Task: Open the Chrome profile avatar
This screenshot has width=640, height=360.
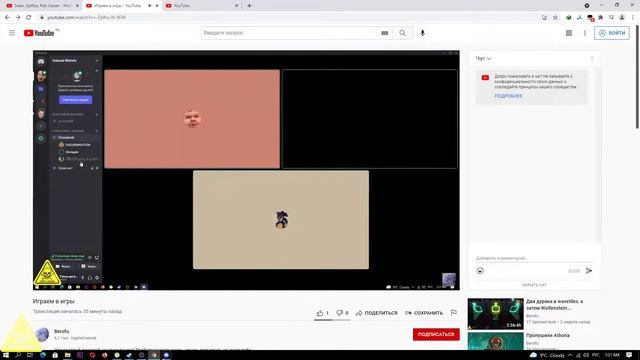Action: point(622,18)
